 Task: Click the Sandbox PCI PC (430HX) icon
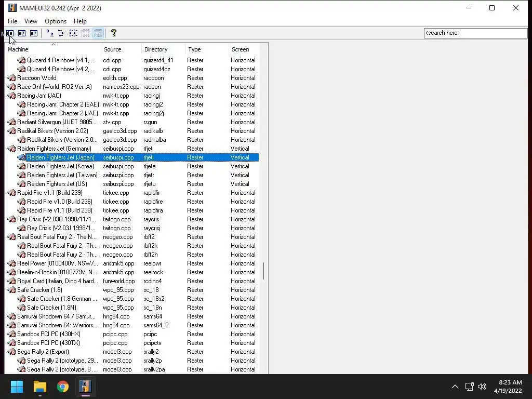point(11,334)
